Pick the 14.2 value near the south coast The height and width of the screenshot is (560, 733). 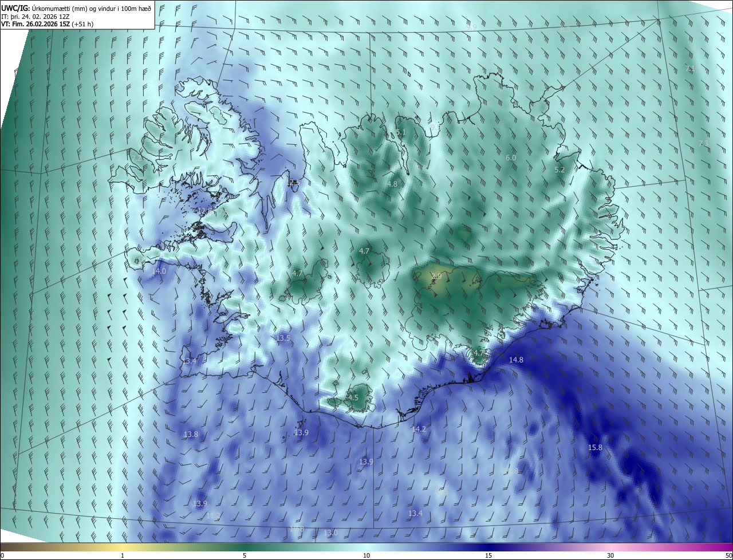coord(419,429)
